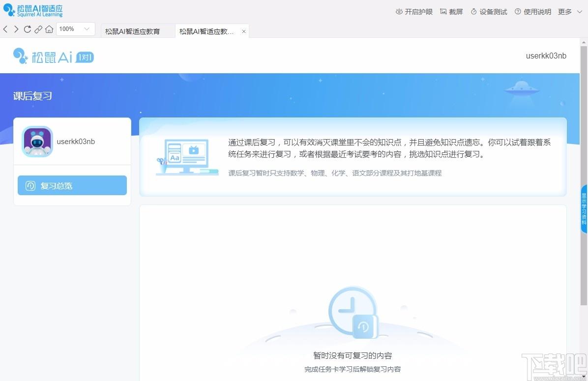Click the Squirrel AI Learning logo in the title bar

click(x=33, y=10)
